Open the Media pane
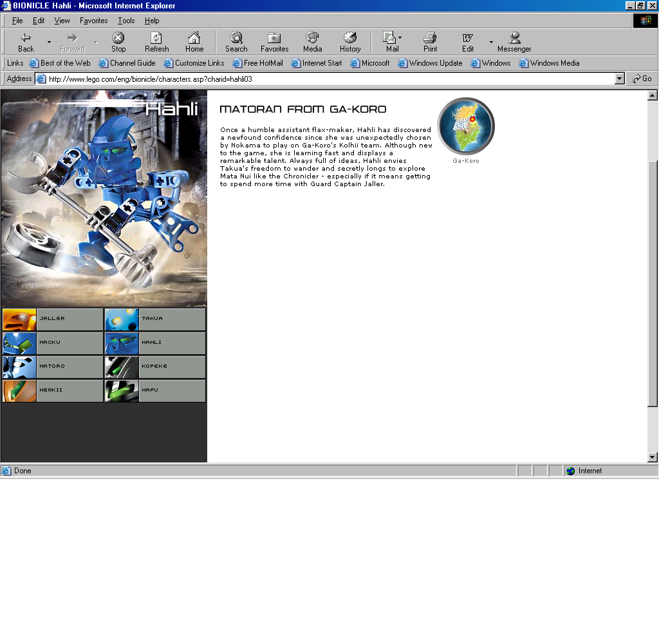The image size is (659, 644). (312, 42)
